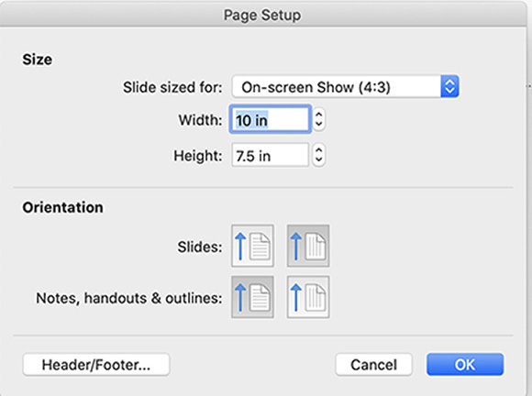Confirm Page Setup with OK
This screenshot has width=532, height=396.
click(465, 365)
